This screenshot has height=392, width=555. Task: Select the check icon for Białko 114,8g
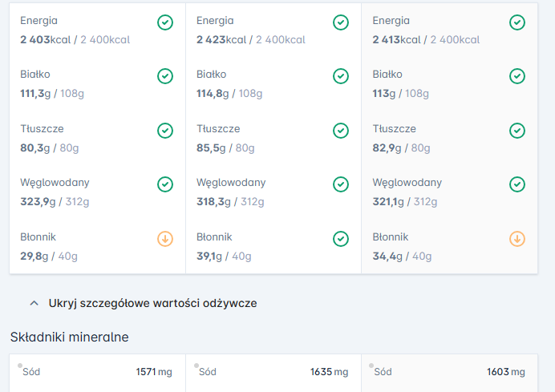click(341, 76)
